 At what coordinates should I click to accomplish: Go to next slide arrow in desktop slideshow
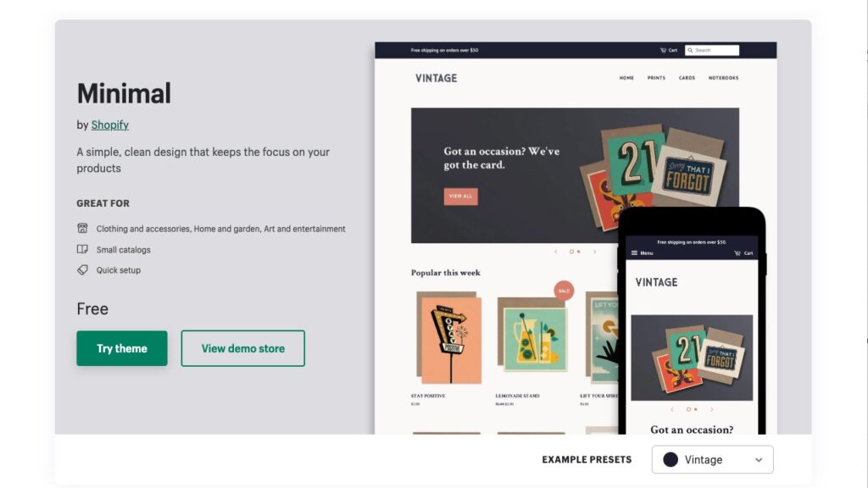pyautogui.click(x=594, y=252)
